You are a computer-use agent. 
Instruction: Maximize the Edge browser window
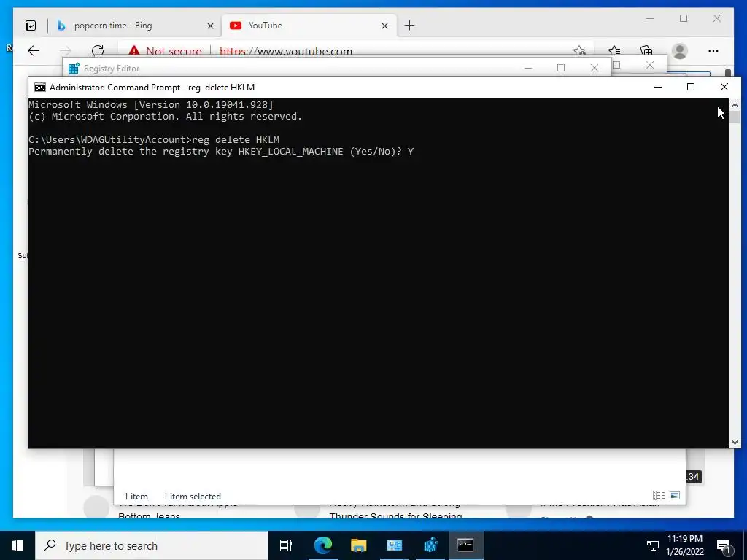pyautogui.click(x=684, y=18)
